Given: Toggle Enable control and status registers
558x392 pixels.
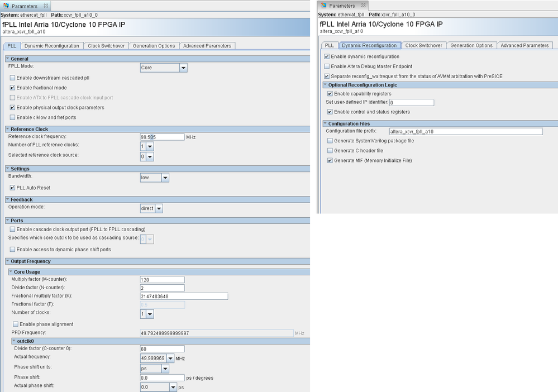Looking at the screenshot, I should click(x=330, y=112).
